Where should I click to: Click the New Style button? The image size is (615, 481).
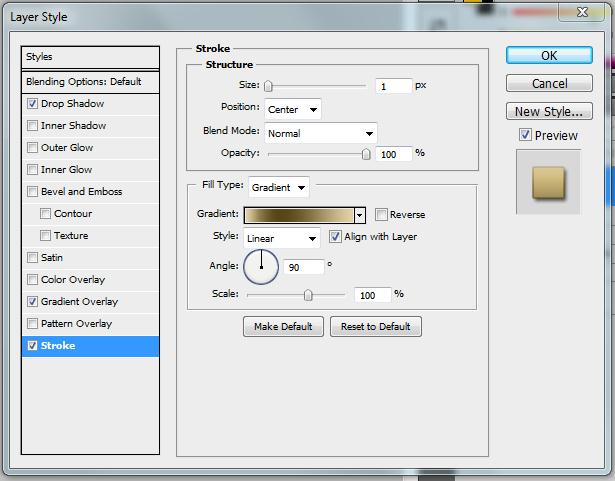(549, 111)
